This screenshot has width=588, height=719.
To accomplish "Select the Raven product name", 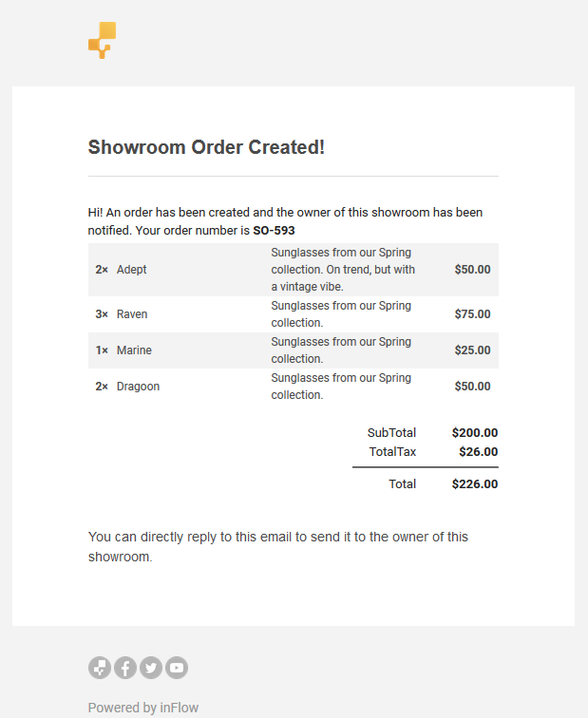I will (132, 314).
